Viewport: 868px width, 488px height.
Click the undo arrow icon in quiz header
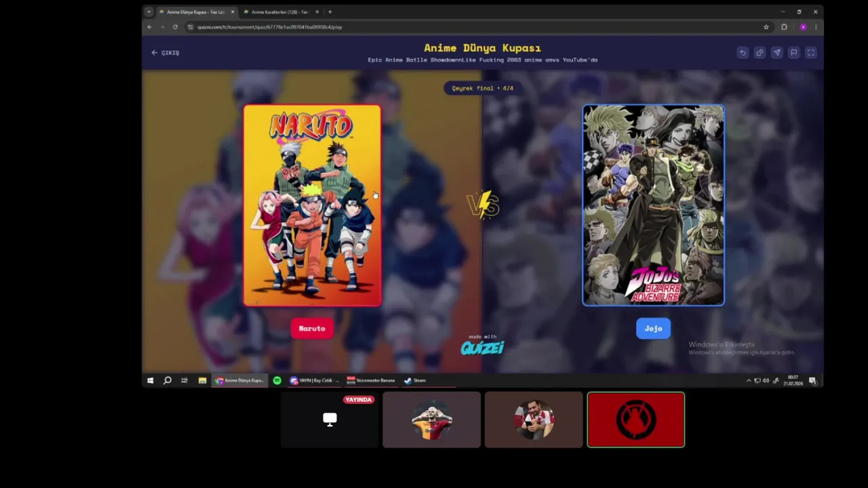[743, 53]
